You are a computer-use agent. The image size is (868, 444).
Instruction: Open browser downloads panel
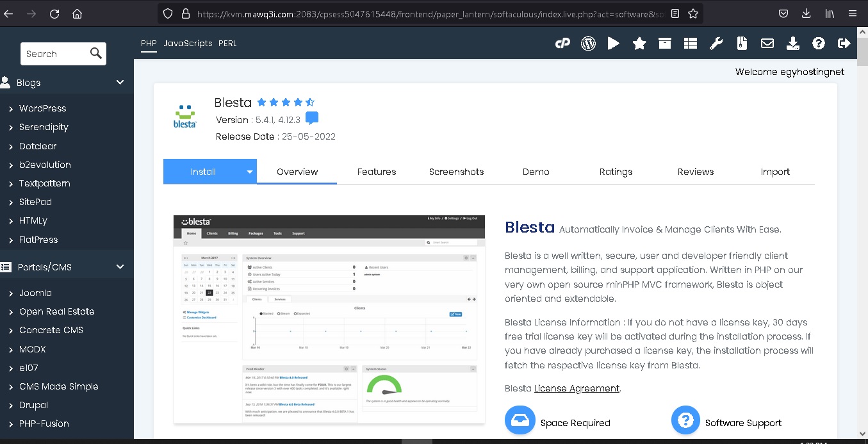pyautogui.click(x=806, y=13)
